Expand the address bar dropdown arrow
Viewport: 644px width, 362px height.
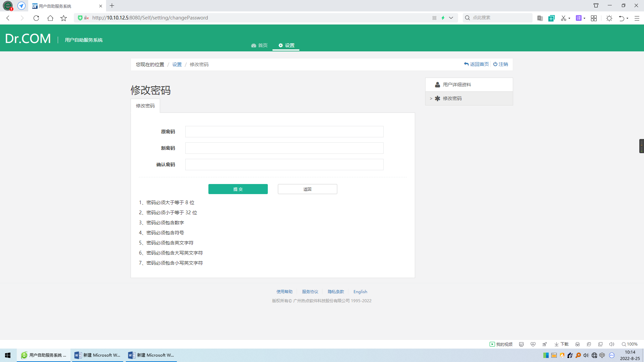coord(451,18)
